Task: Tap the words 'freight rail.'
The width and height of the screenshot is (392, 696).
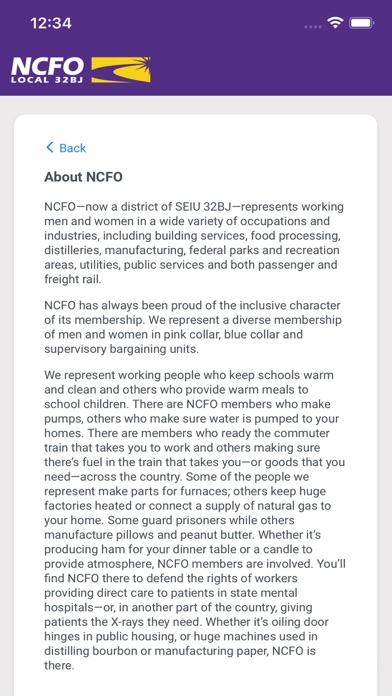Action: point(72,280)
